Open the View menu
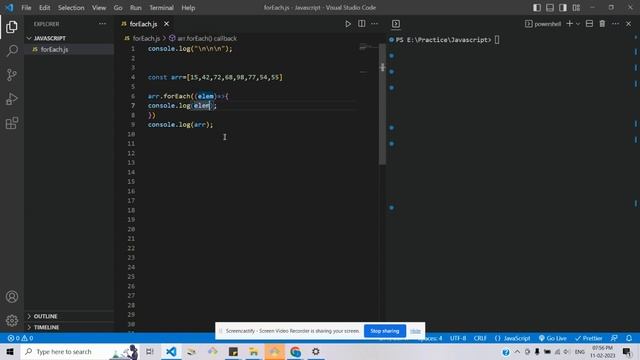This screenshot has width=640, height=360. (99, 8)
